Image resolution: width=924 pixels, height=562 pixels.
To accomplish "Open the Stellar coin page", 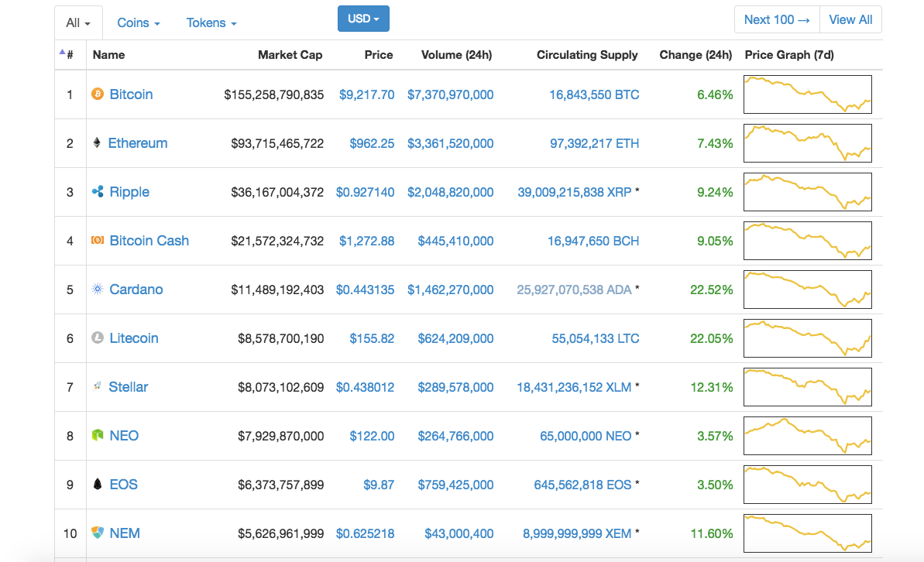I will (x=129, y=387).
